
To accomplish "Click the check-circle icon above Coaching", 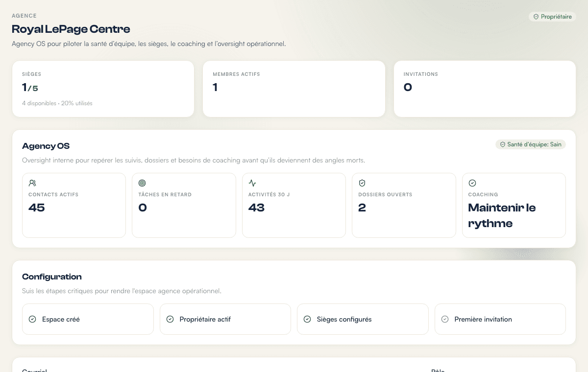I will [x=472, y=183].
